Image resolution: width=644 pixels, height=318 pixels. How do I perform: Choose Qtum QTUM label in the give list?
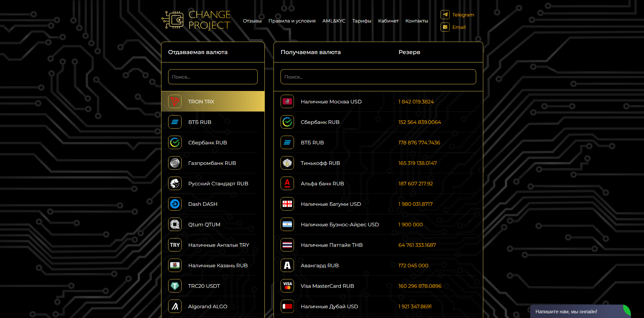pyautogui.click(x=204, y=224)
